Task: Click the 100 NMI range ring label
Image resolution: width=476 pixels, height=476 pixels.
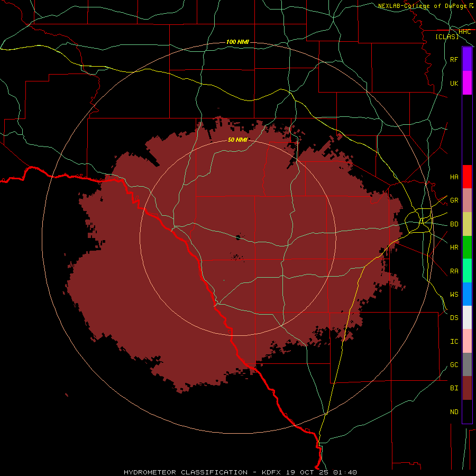Action: (x=237, y=42)
